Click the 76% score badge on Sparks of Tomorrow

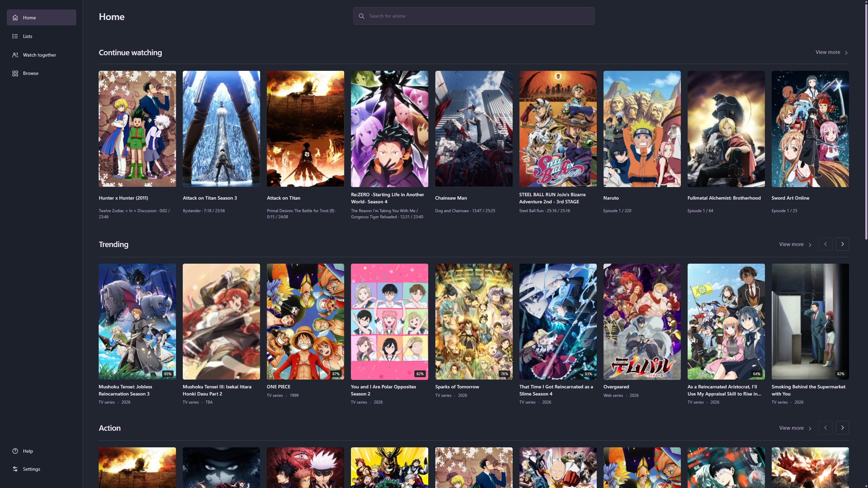(504, 374)
